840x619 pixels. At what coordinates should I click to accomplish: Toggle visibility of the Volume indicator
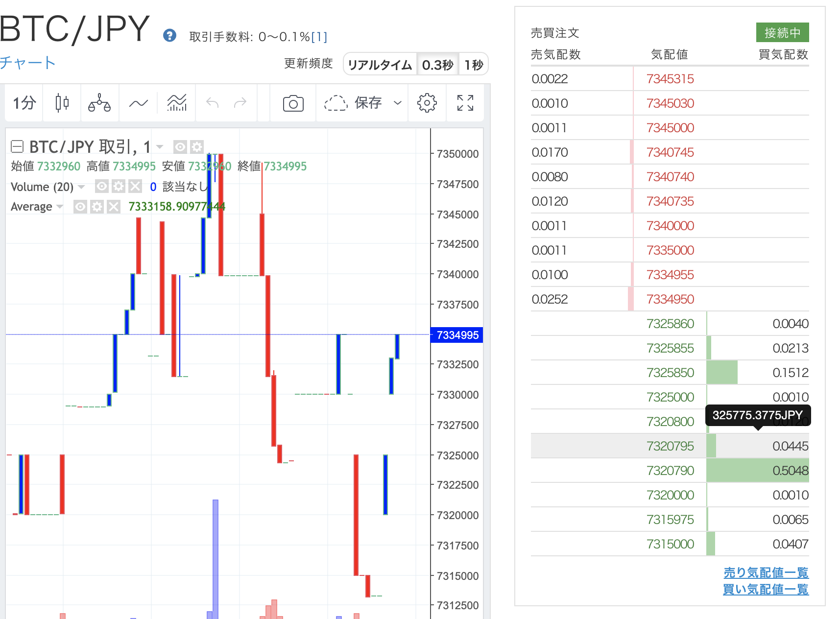pyautogui.click(x=102, y=187)
